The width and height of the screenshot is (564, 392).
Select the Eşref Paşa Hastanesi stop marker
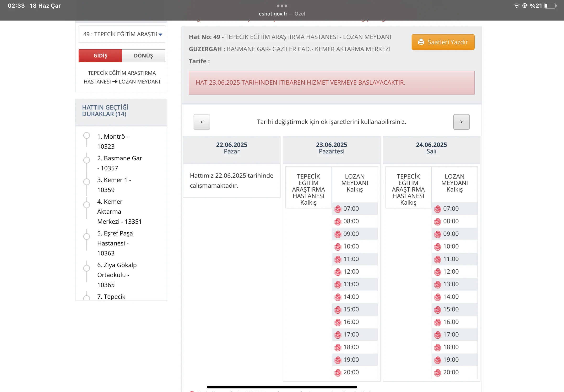[x=87, y=237]
